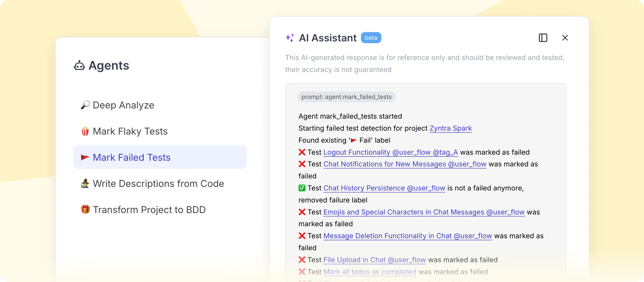
Task: Run Transform Project to BDD agent
Action: click(x=149, y=210)
